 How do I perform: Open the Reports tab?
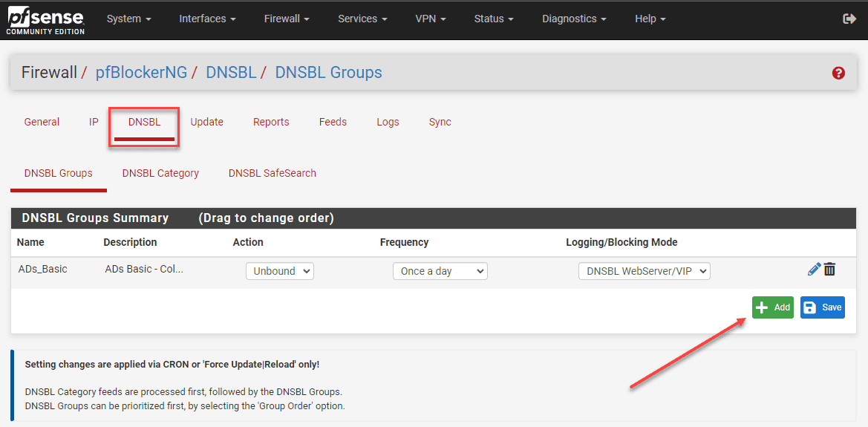tap(271, 122)
